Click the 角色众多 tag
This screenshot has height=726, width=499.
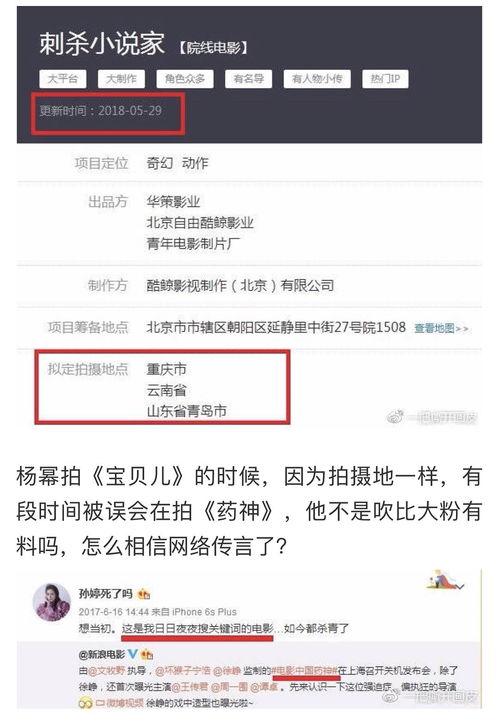pyautogui.click(x=185, y=79)
